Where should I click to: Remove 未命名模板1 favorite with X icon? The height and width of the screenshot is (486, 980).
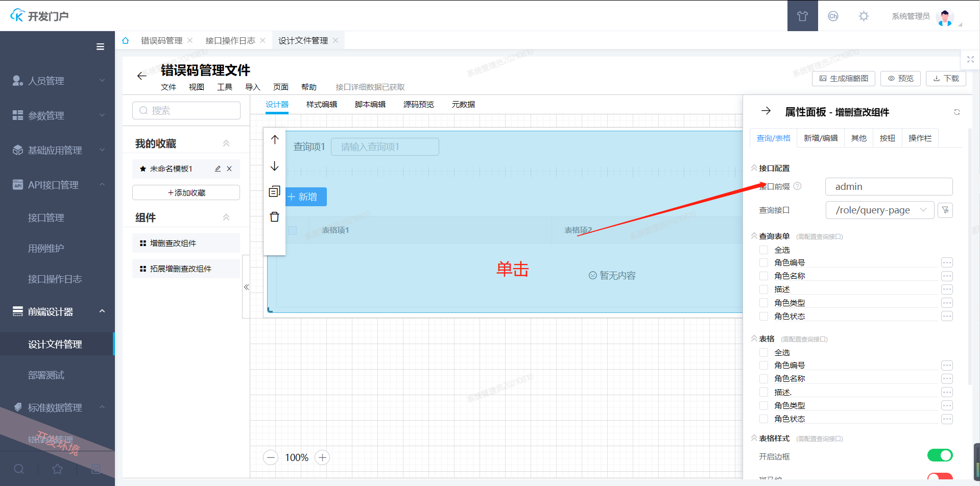pyautogui.click(x=229, y=168)
